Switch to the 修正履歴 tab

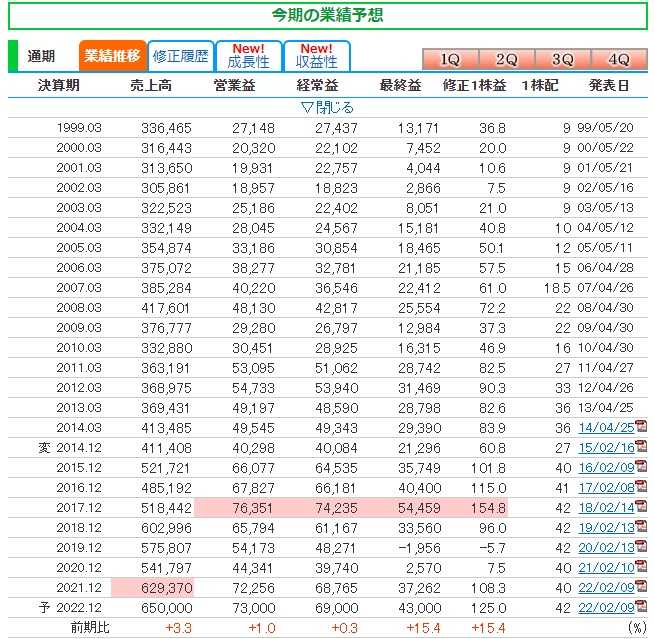tap(180, 56)
